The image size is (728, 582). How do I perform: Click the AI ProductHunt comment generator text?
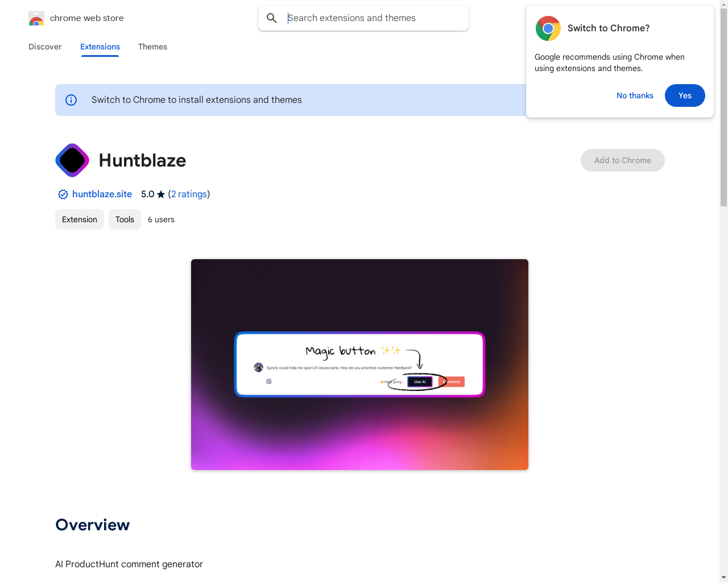tap(129, 564)
